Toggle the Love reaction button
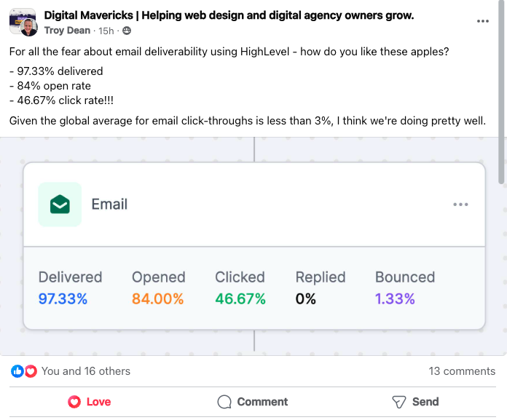Image resolution: width=507 pixels, height=420 pixels. pyautogui.click(x=90, y=402)
